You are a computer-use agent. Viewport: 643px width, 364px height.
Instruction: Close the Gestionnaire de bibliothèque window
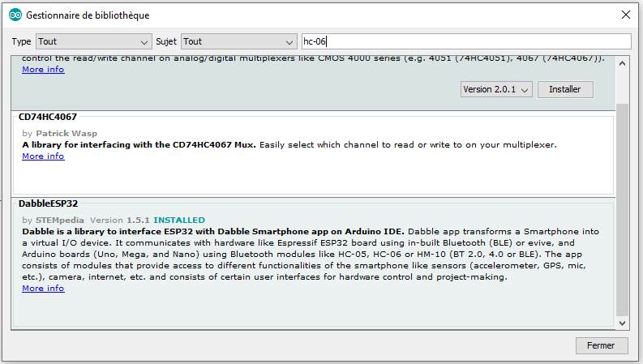pos(624,15)
